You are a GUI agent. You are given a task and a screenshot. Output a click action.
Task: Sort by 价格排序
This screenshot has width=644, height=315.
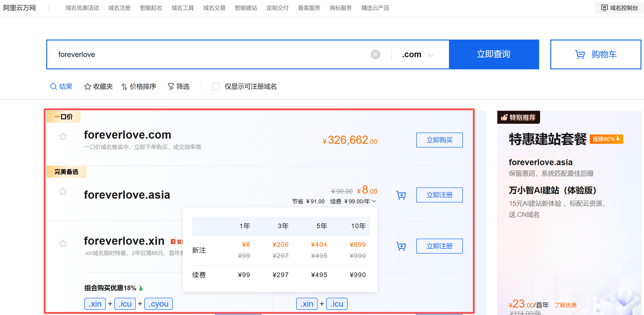click(x=139, y=87)
